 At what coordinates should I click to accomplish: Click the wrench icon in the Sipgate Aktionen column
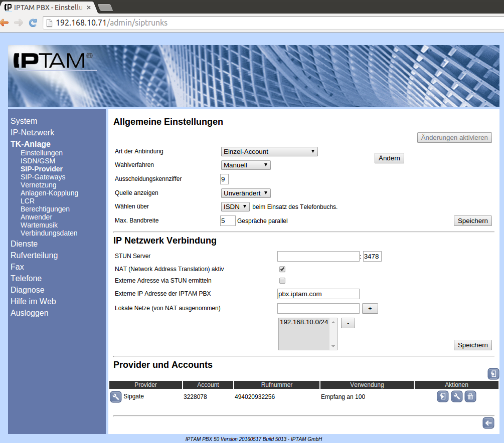pyautogui.click(x=456, y=397)
